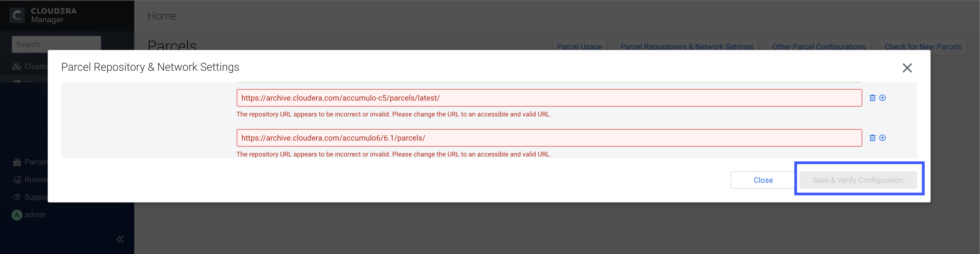980x254 pixels.
Task: Click the admin user avatar icon
Action: pyautogui.click(x=17, y=215)
